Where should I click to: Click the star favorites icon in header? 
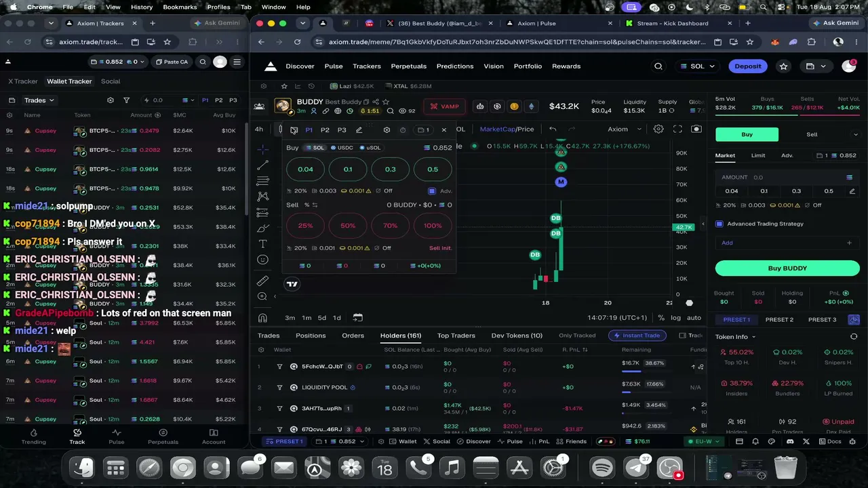(x=784, y=66)
